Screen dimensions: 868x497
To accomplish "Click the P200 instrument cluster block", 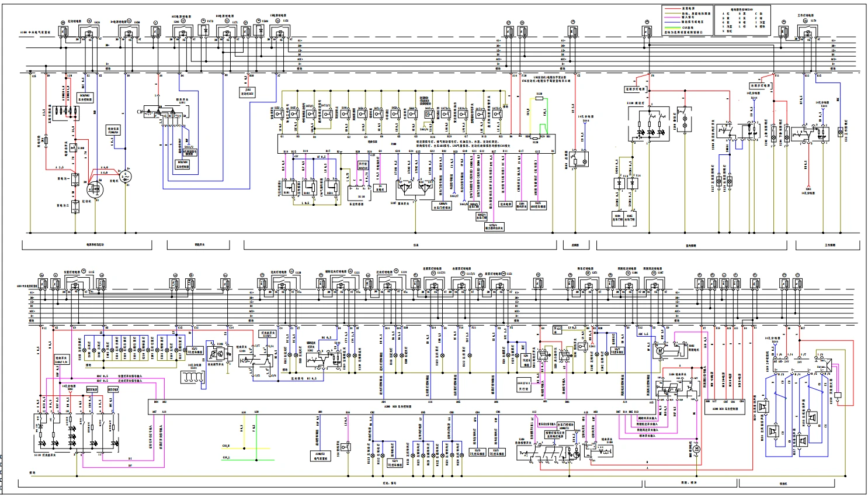I will (416, 142).
